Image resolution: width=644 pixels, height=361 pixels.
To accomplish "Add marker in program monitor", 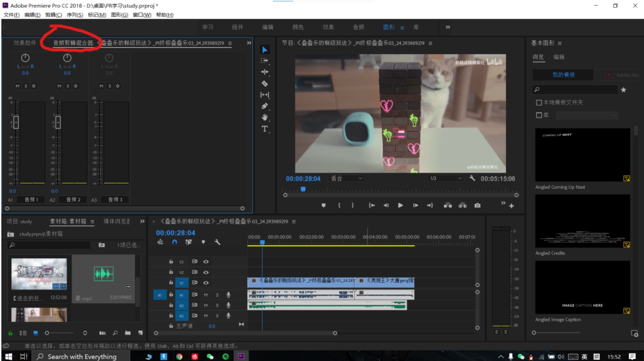I will (x=324, y=205).
